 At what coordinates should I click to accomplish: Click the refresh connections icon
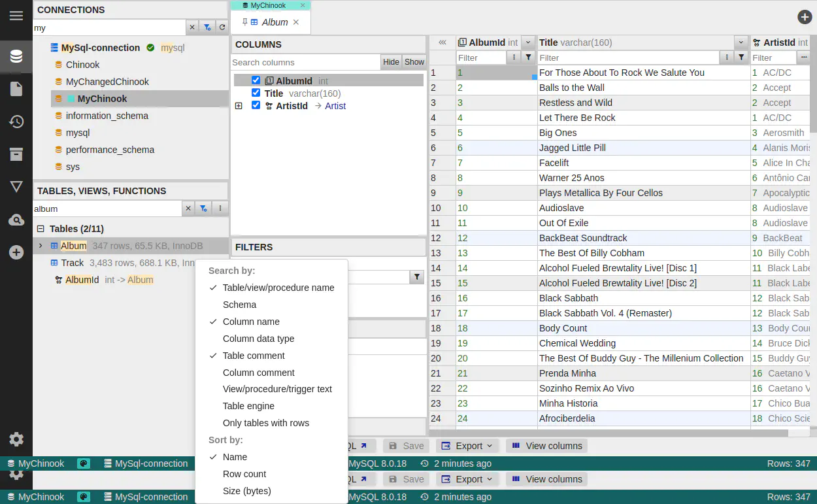pos(222,27)
